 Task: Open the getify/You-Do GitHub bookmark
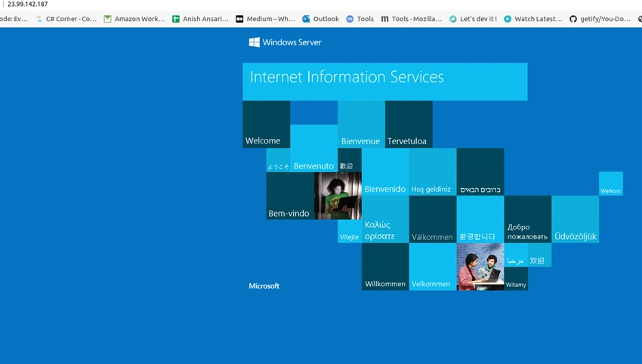[600, 19]
